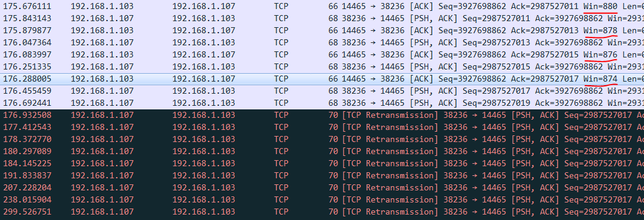Click [TCP Retransmission] label in the 176.932508 row

click(x=390, y=115)
